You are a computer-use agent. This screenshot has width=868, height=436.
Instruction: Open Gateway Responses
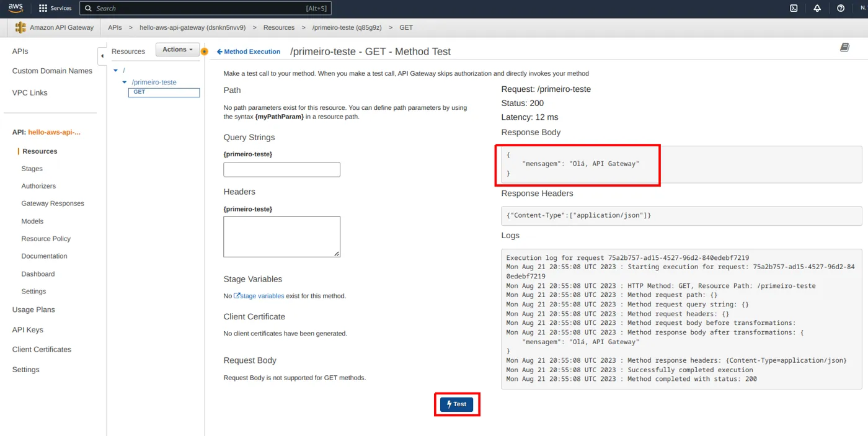53,203
